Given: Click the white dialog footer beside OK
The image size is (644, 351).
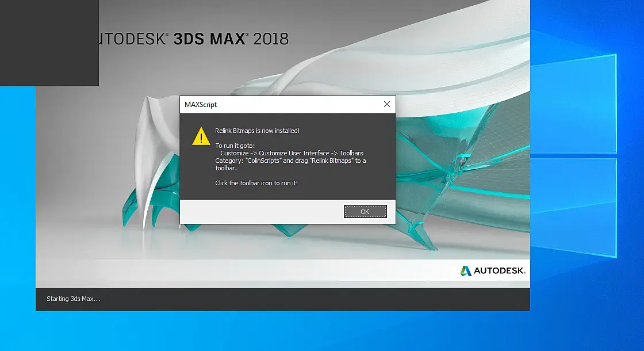Looking at the screenshot, I should [x=262, y=212].
